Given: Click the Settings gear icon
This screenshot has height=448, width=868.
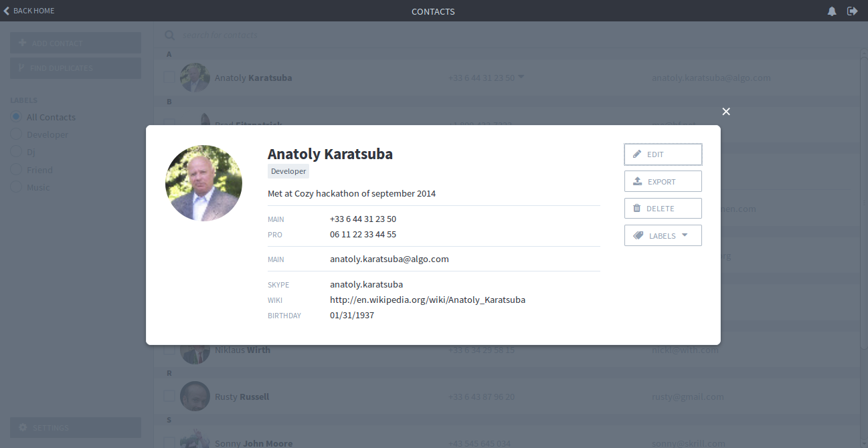Looking at the screenshot, I should [x=23, y=427].
